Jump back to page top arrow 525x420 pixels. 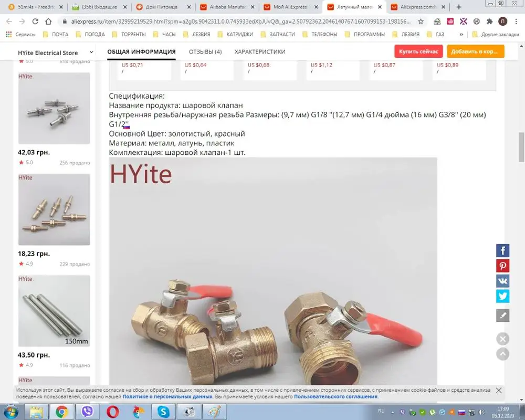pos(502,354)
